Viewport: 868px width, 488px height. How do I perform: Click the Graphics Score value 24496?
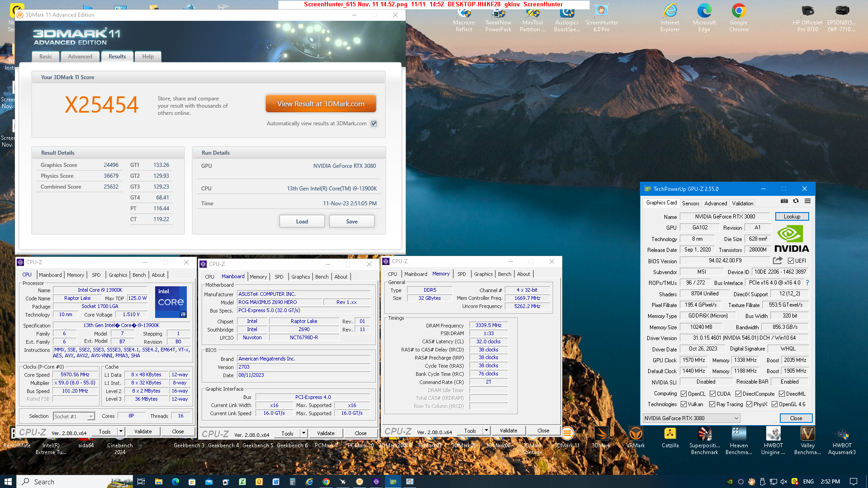111,165
